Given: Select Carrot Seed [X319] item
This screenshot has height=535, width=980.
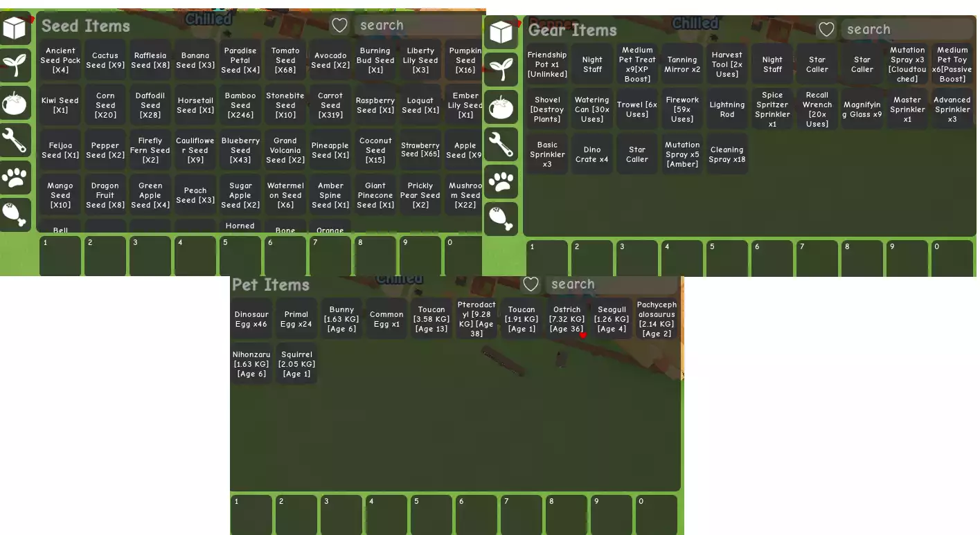Looking at the screenshot, I should [330, 105].
